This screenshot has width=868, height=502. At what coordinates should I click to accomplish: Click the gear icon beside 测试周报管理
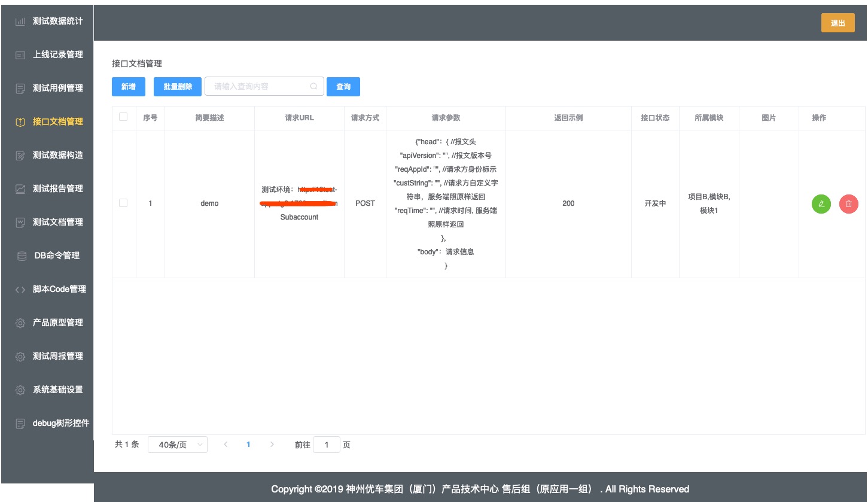20,356
